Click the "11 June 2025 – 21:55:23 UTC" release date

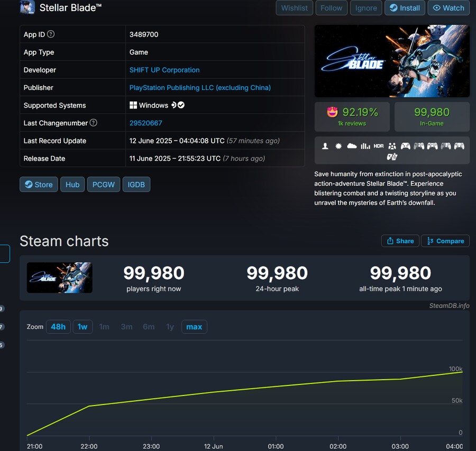pos(175,159)
